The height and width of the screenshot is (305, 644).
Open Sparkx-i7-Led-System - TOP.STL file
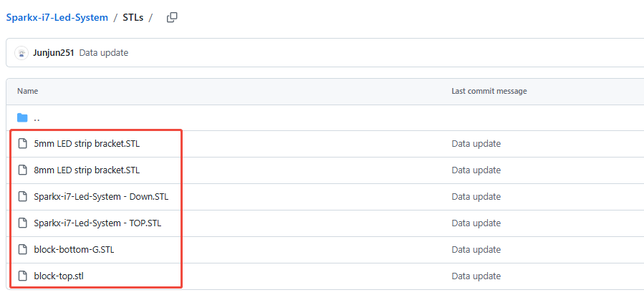pos(97,223)
